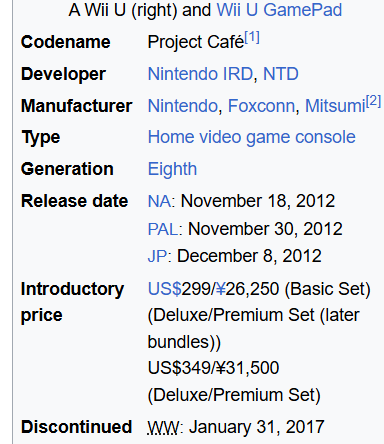
Task: Click the Introductory price row label
Action: coord(72,302)
